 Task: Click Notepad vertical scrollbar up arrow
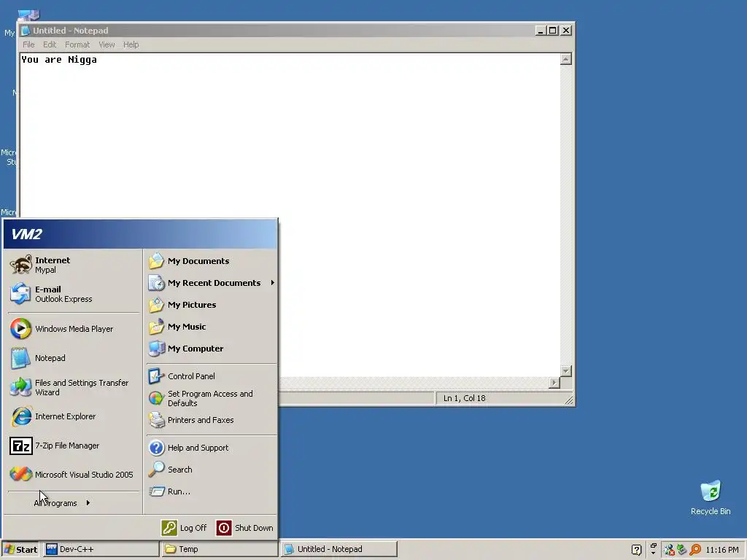(x=565, y=59)
